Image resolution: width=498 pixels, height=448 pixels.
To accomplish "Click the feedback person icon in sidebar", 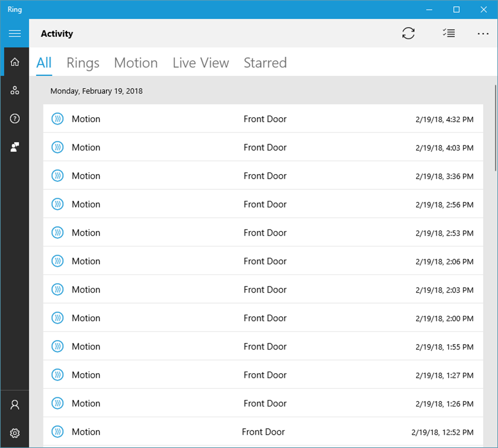I will click(15, 147).
